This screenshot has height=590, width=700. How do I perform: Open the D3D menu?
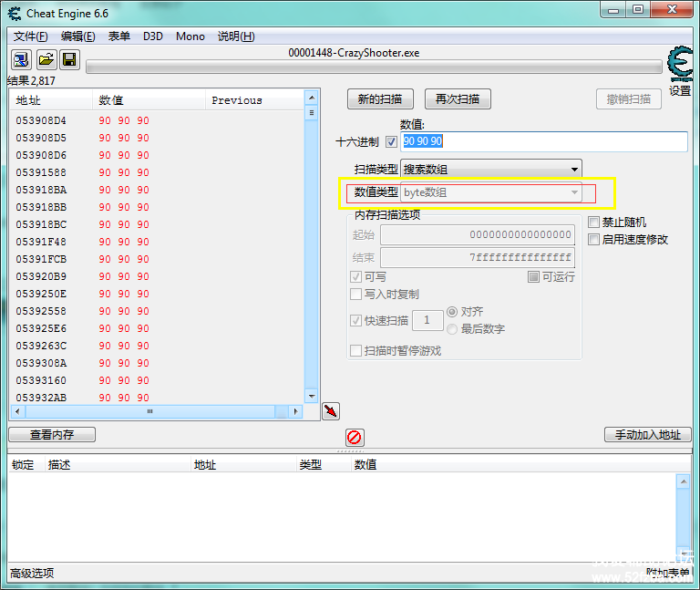[153, 36]
